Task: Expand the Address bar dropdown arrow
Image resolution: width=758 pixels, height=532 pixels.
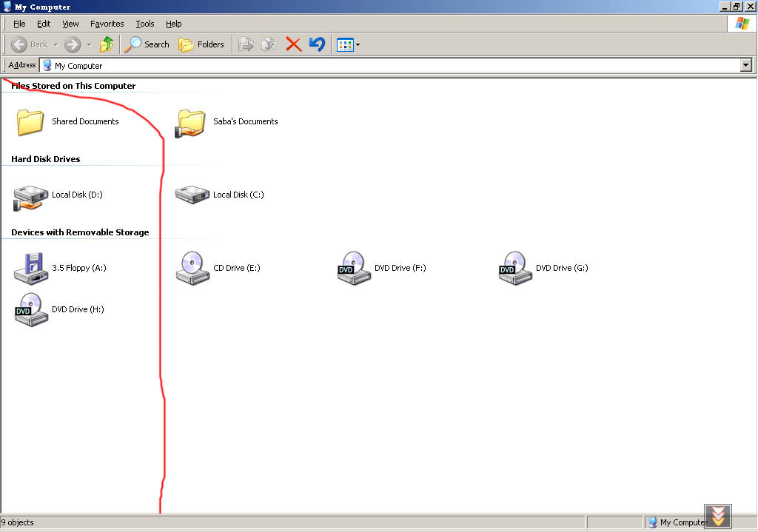Action: 746,65
